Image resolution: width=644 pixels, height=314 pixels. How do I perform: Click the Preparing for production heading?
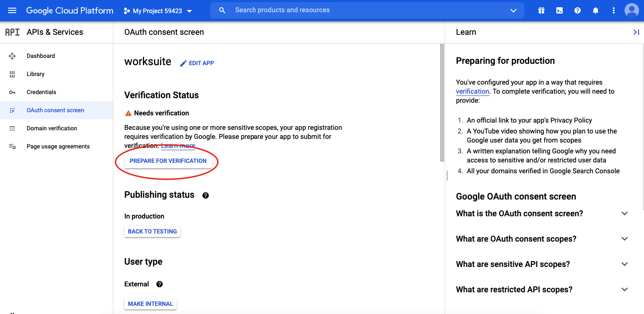coord(505,61)
